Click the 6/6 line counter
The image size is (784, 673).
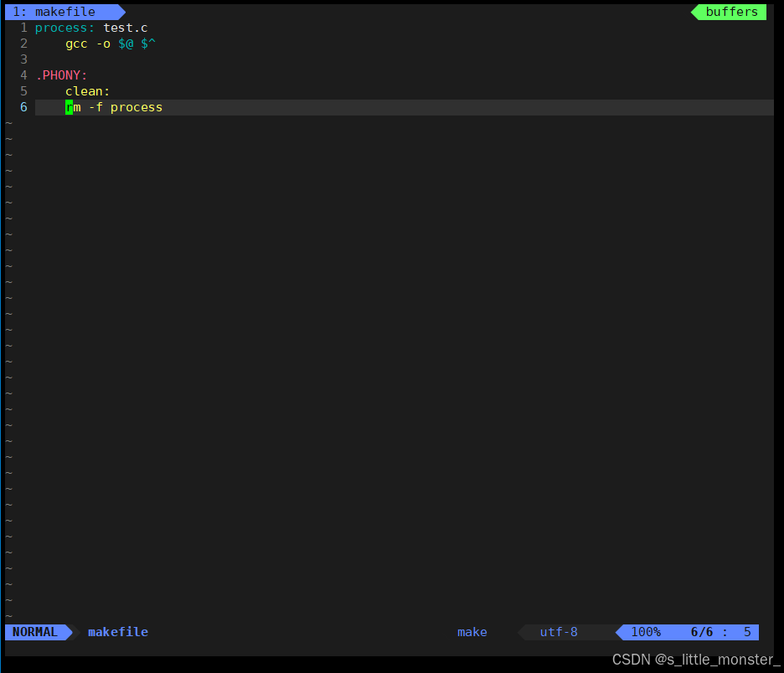click(702, 632)
